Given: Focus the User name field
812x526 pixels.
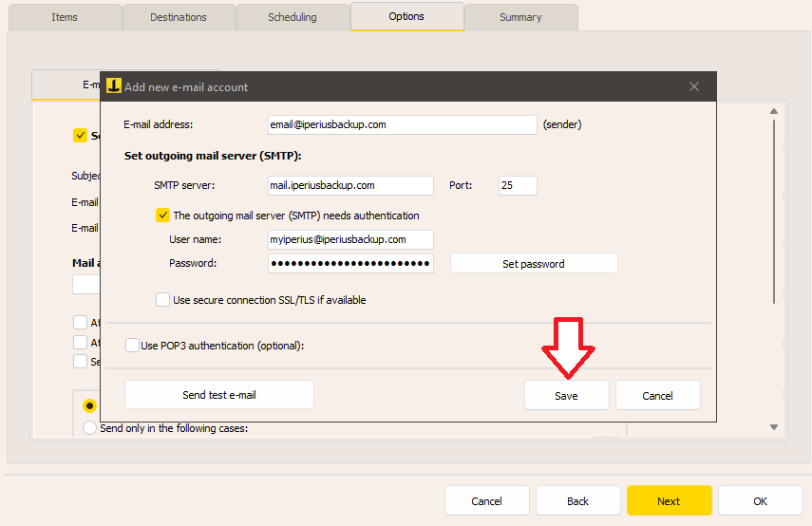Looking at the screenshot, I should pos(350,239).
